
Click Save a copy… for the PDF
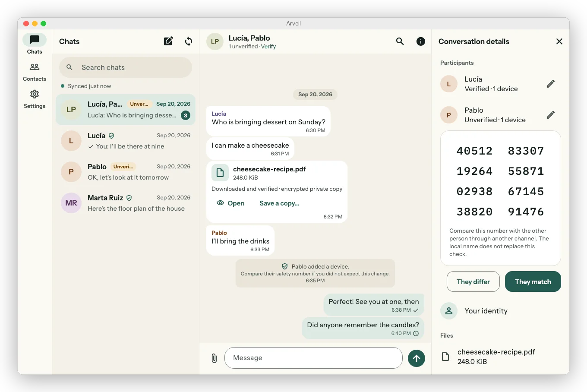[279, 203]
